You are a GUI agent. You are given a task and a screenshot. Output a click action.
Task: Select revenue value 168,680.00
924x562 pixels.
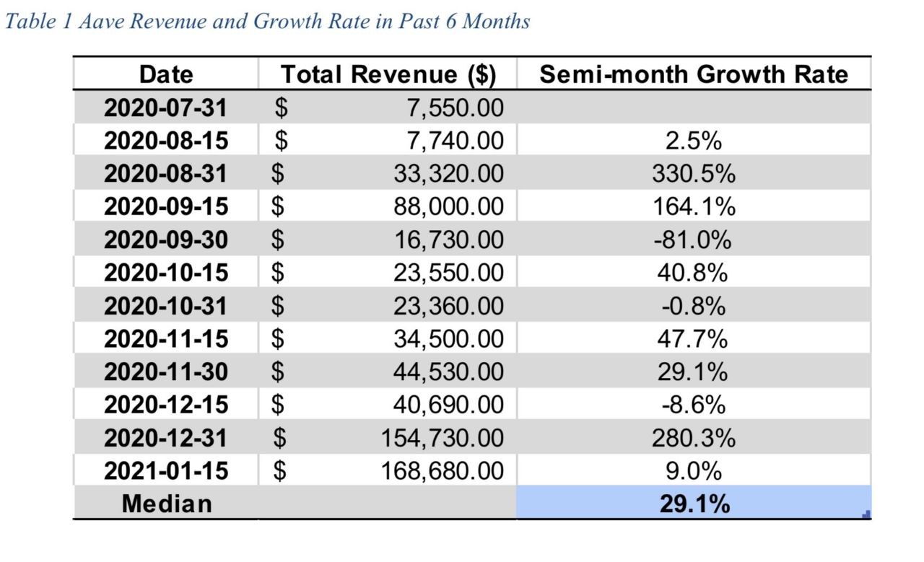tap(442, 471)
